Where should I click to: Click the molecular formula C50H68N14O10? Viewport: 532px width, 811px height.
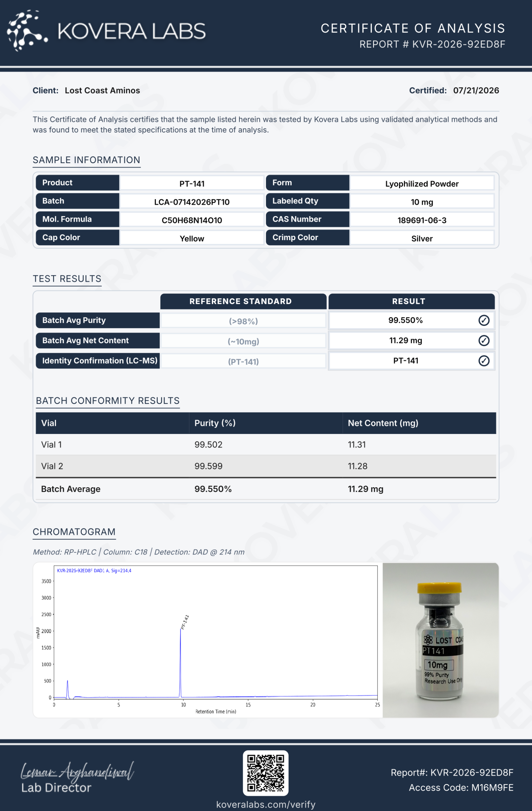(192, 220)
